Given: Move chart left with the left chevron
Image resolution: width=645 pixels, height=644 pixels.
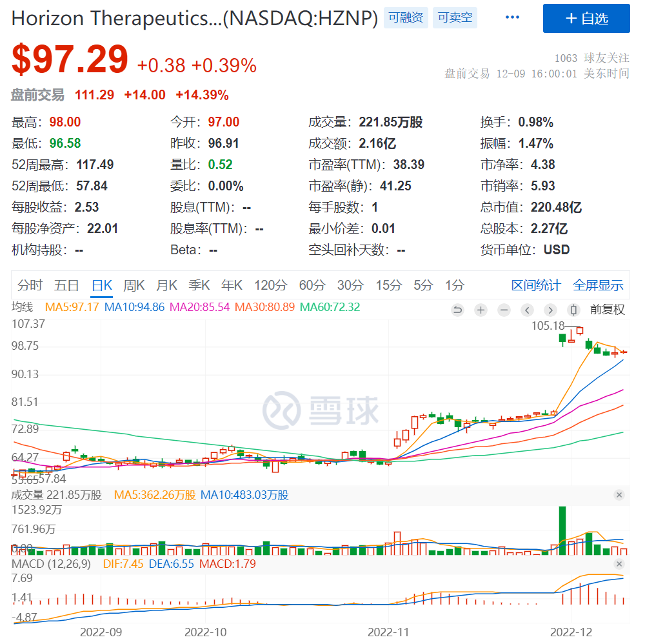Looking at the screenshot, I should (528, 310).
